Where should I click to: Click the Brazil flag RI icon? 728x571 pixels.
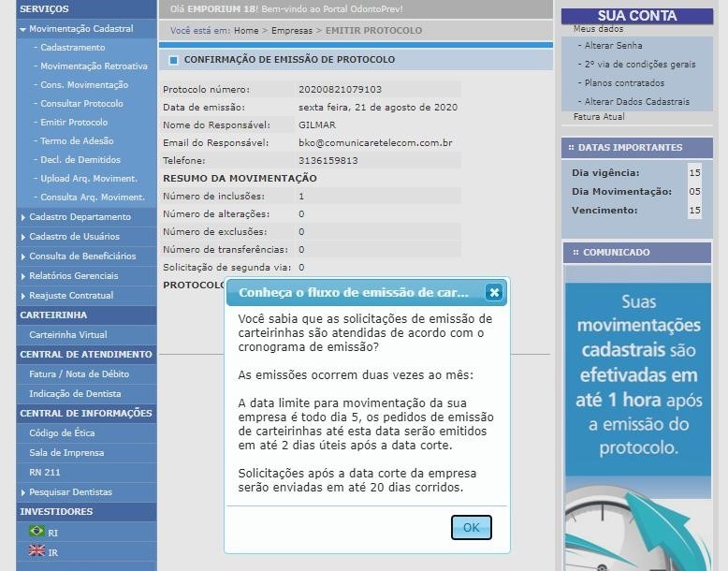37,532
